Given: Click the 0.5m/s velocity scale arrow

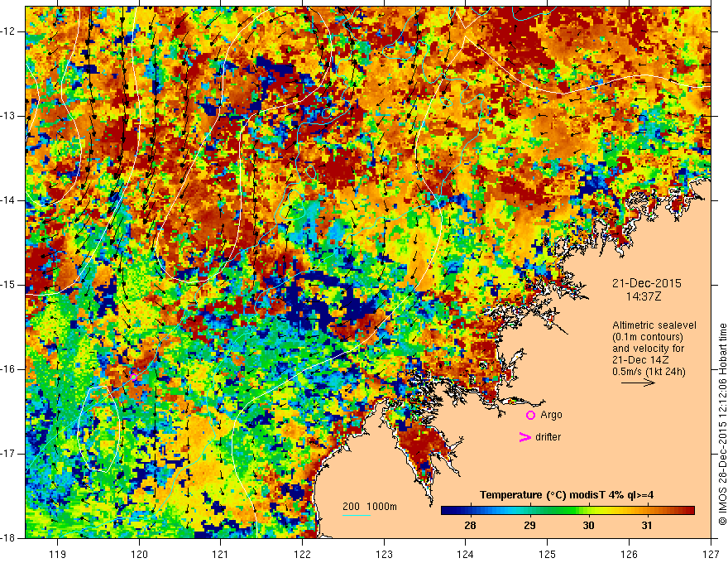Looking at the screenshot, I should [x=638, y=383].
